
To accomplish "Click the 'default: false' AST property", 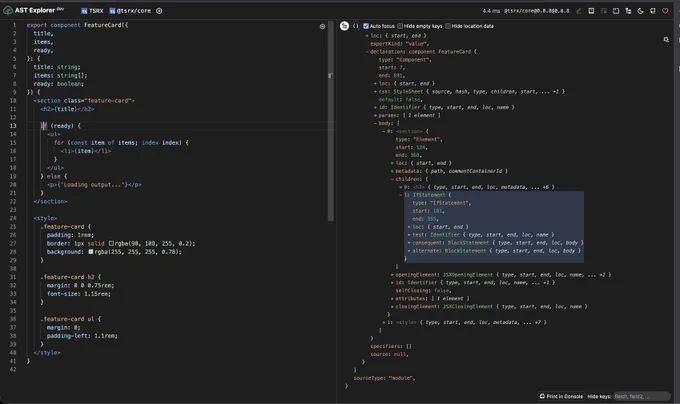I will click(x=400, y=99).
